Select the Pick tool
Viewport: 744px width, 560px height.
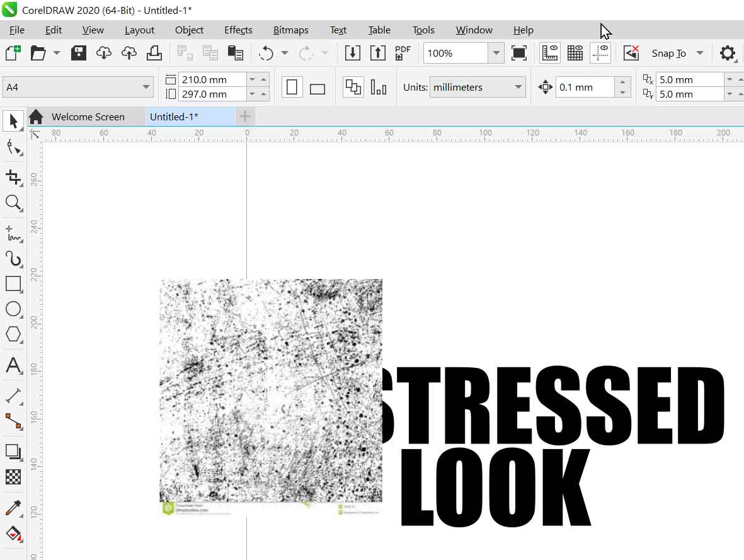click(13, 121)
